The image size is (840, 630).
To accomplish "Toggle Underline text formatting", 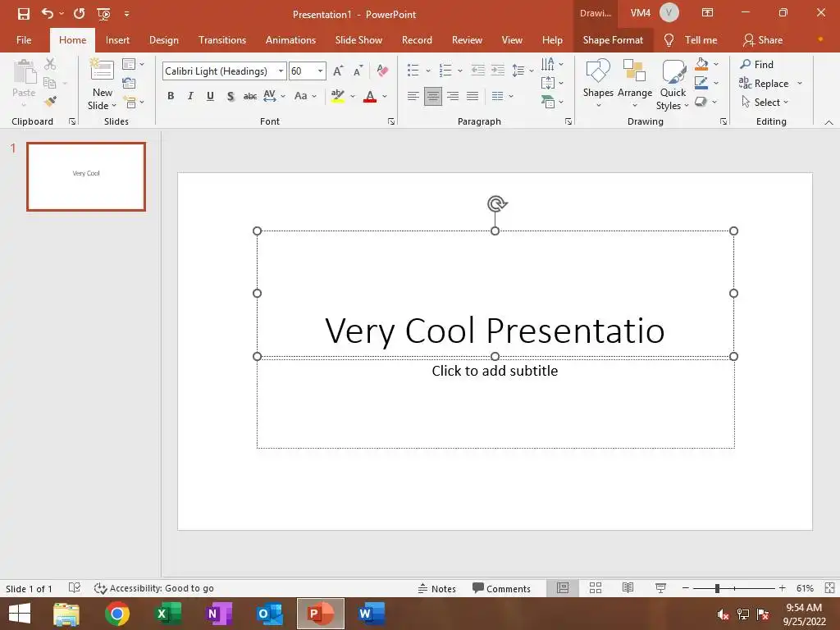I will click(x=210, y=96).
